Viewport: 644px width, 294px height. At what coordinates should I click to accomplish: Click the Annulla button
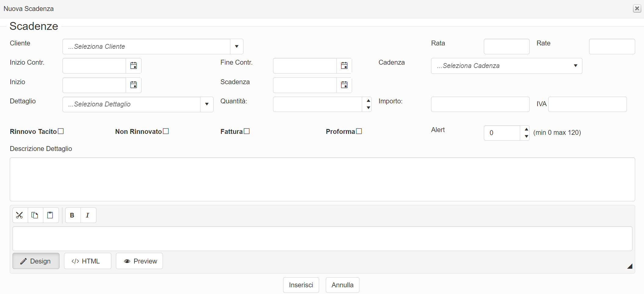342,285
